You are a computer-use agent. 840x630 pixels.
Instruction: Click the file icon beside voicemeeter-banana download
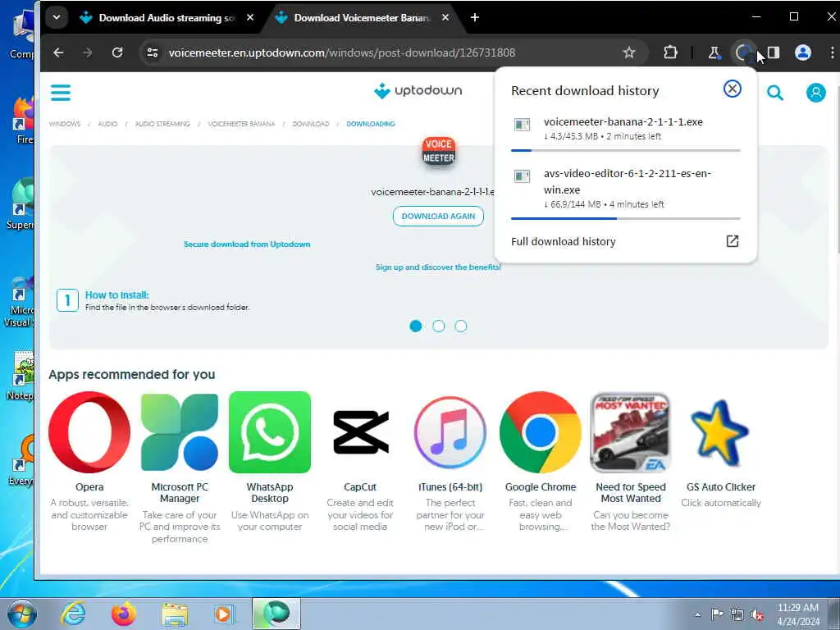(x=522, y=125)
